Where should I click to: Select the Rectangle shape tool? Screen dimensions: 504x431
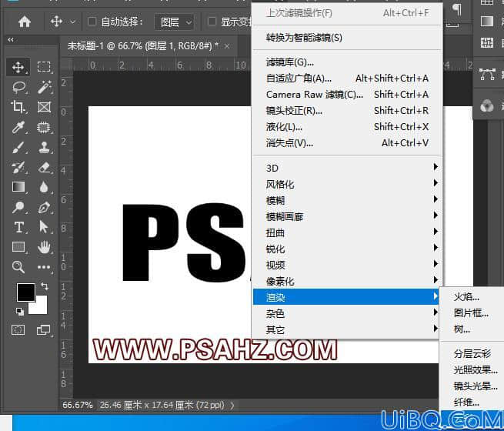pos(18,247)
